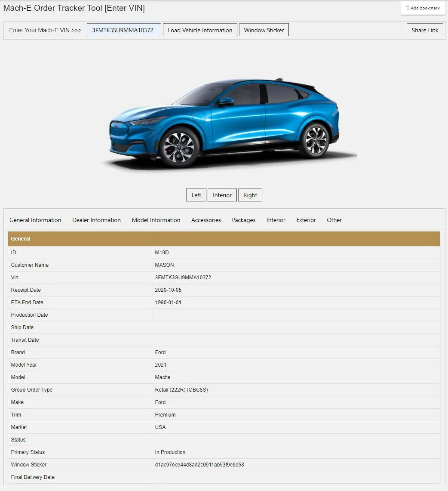Click the receipt date 2020-10-05
Screen dimensions: 448x491
[168, 290]
